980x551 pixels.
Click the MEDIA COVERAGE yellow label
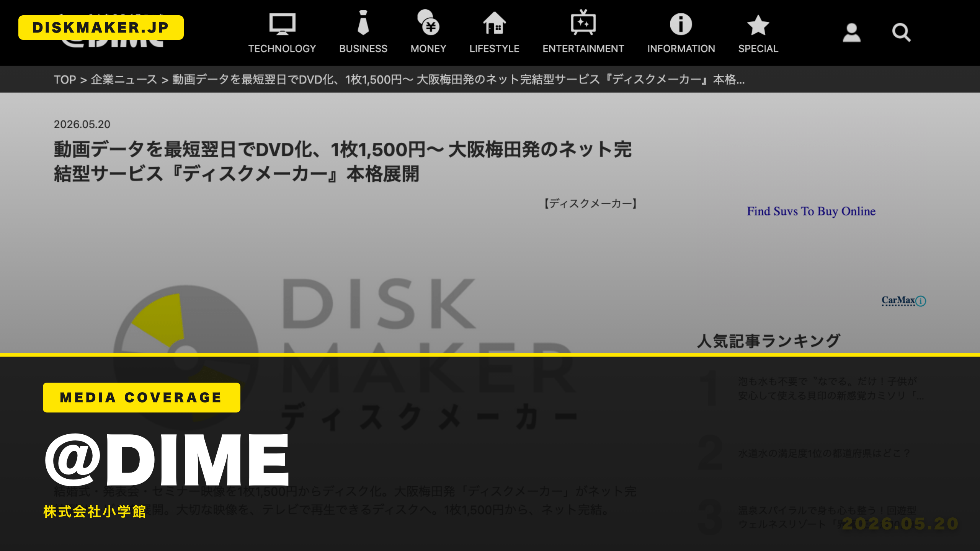142,398
